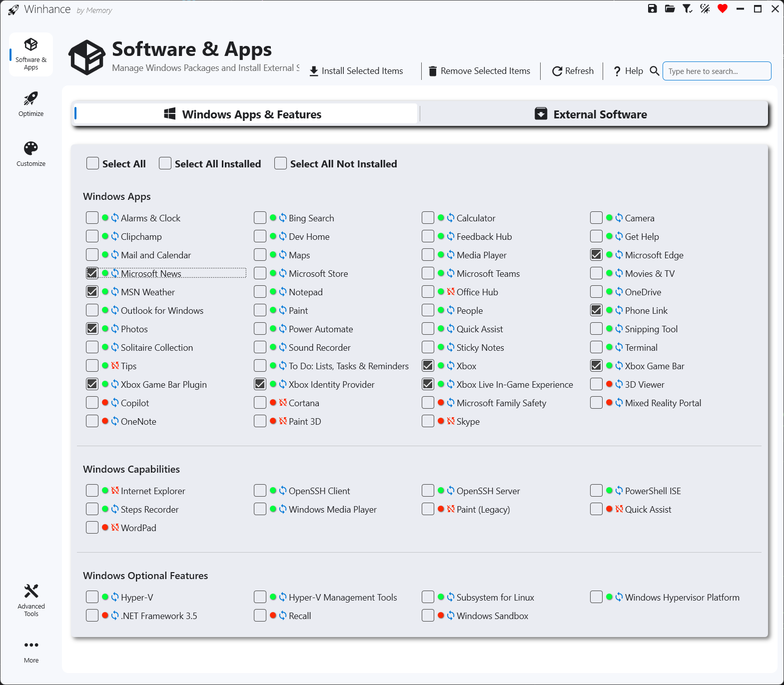
Task: Tick the Calculator checkbox
Action: pyautogui.click(x=428, y=218)
